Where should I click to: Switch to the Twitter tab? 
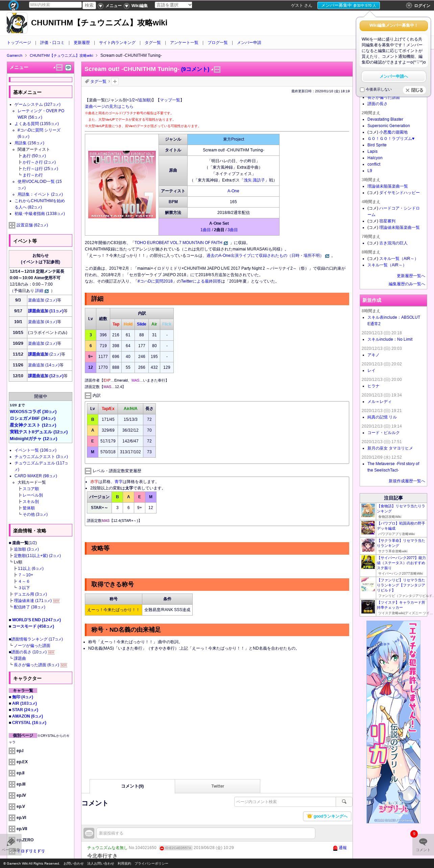point(217,786)
